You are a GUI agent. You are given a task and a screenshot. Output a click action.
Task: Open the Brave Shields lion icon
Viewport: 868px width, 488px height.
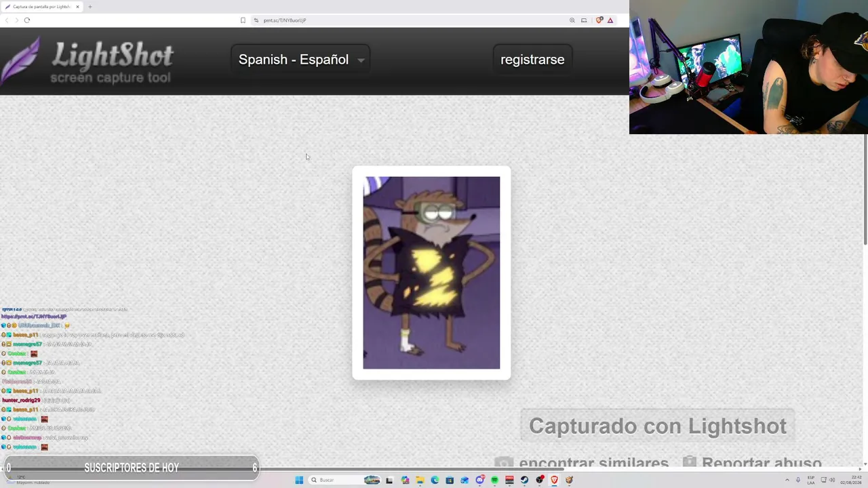click(x=599, y=20)
